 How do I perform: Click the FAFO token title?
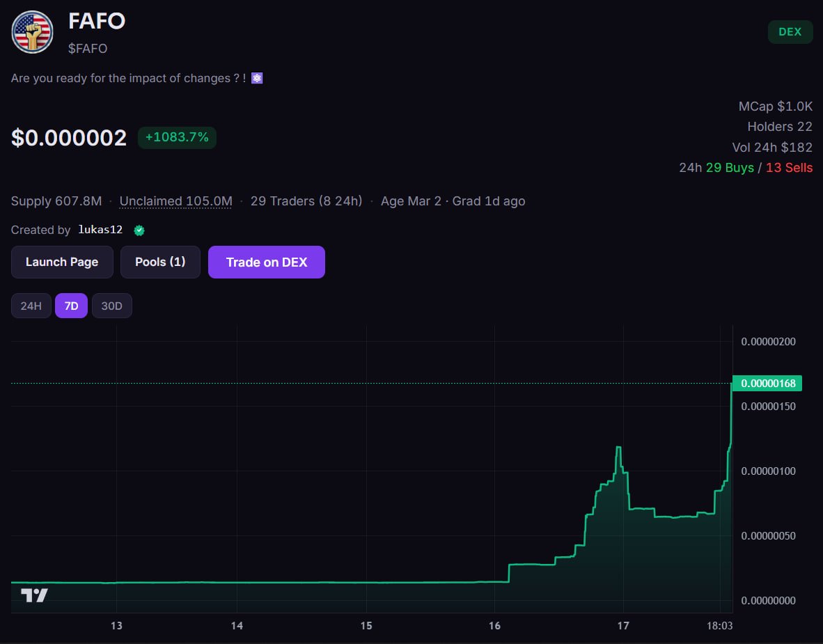(x=97, y=21)
